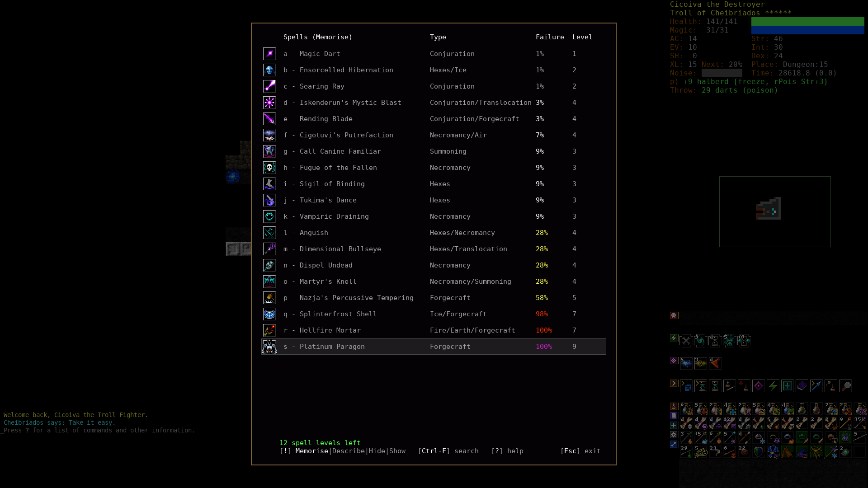Screen dimensions: 868x488
Task: Click the [?] help option
Action: [x=507, y=451]
